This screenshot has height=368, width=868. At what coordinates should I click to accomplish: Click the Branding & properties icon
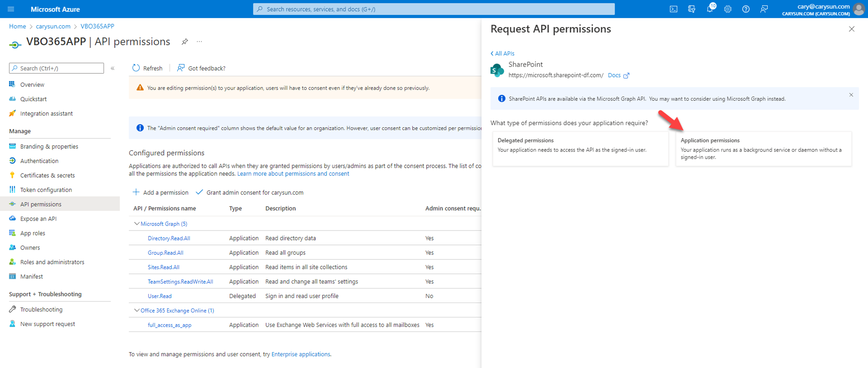(x=12, y=146)
